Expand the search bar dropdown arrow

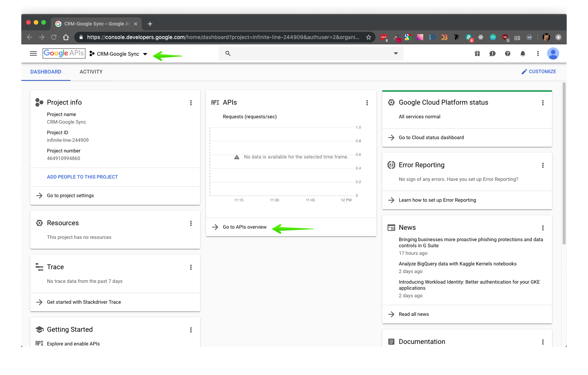(396, 53)
